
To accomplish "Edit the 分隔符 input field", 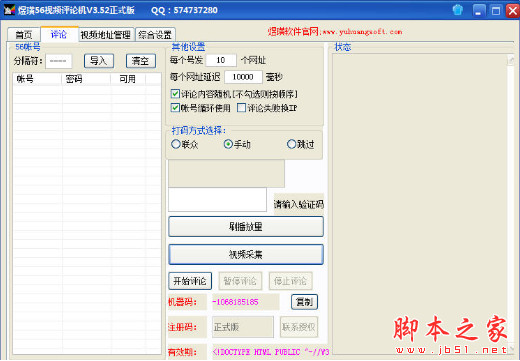I will (x=58, y=61).
